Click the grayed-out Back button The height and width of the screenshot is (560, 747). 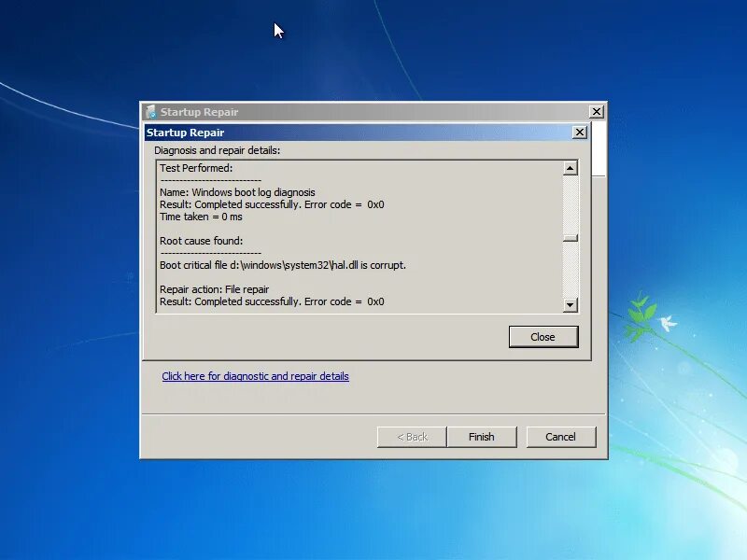click(x=412, y=437)
